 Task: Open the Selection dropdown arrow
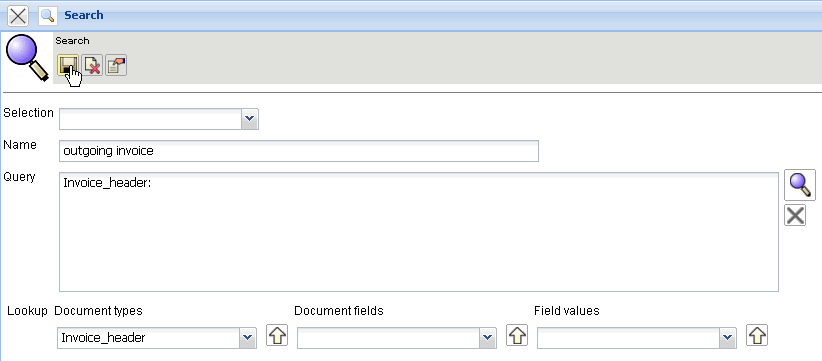pos(250,119)
